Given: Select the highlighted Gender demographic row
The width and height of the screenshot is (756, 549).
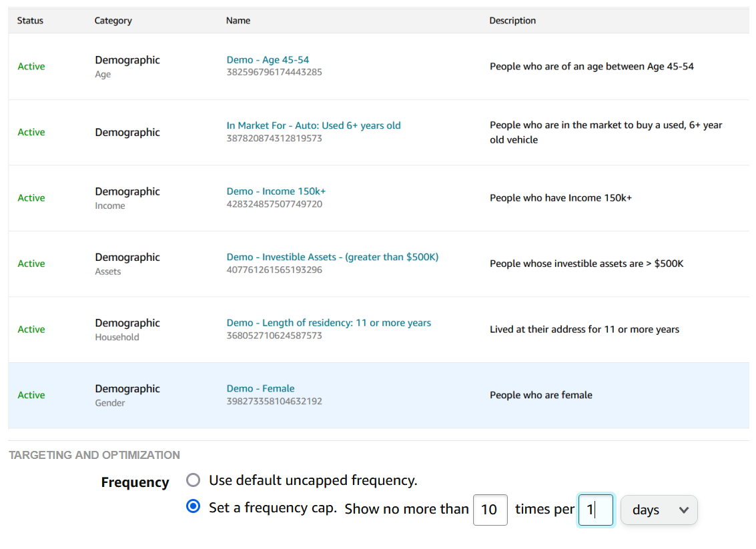Looking at the screenshot, I should (x=378, y=396).
